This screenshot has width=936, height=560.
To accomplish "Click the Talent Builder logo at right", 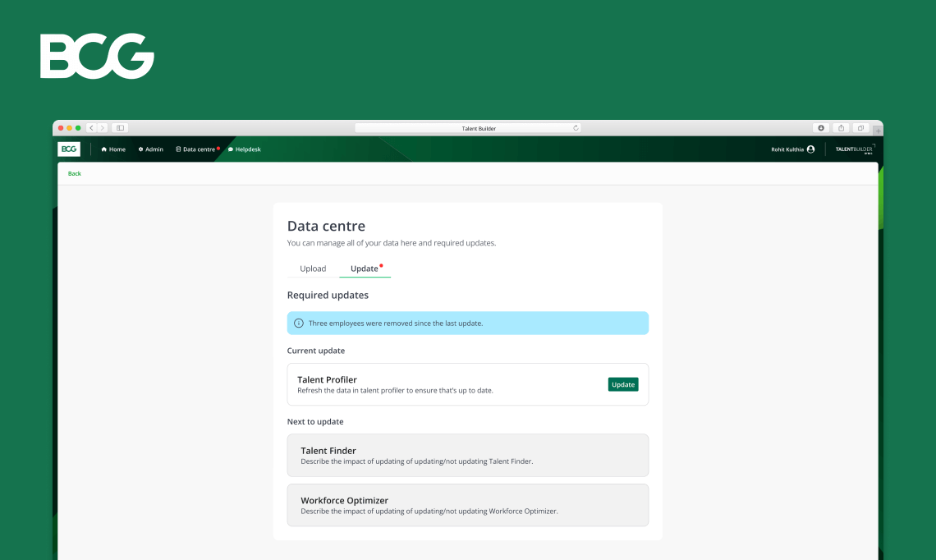I will click(x=855, y=149).
